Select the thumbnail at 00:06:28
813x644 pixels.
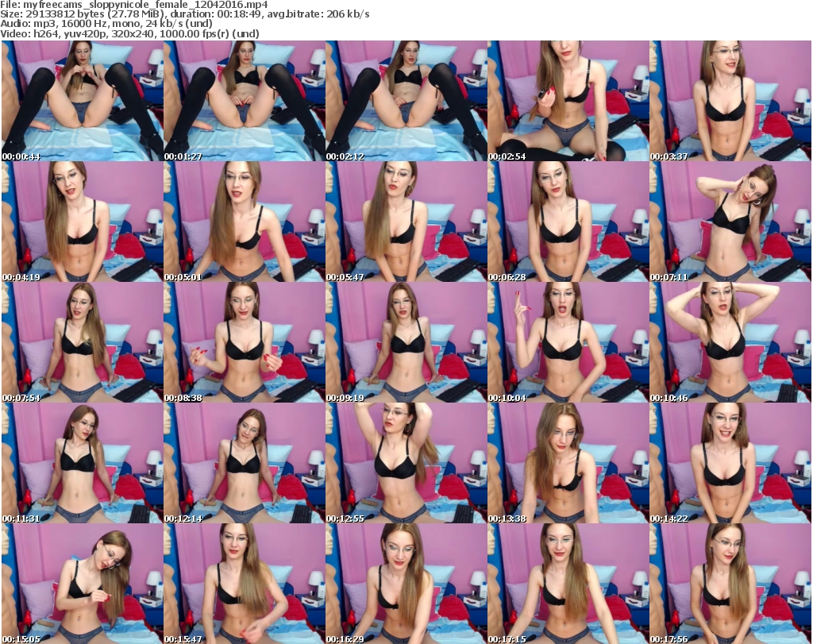(x=568, y=222)
